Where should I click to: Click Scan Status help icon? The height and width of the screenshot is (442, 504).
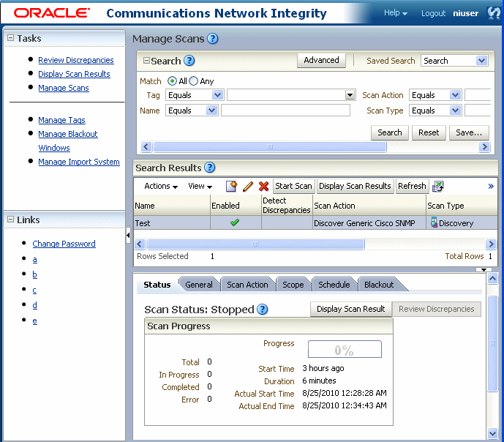263,310
